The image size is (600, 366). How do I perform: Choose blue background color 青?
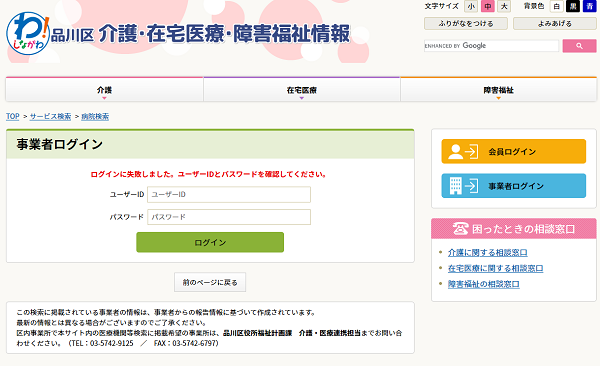[590, 7]
